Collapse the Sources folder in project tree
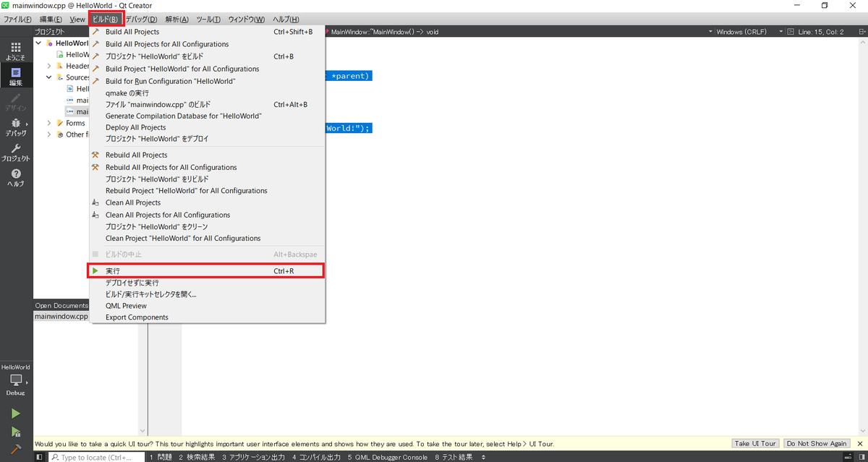 point(49,77)
